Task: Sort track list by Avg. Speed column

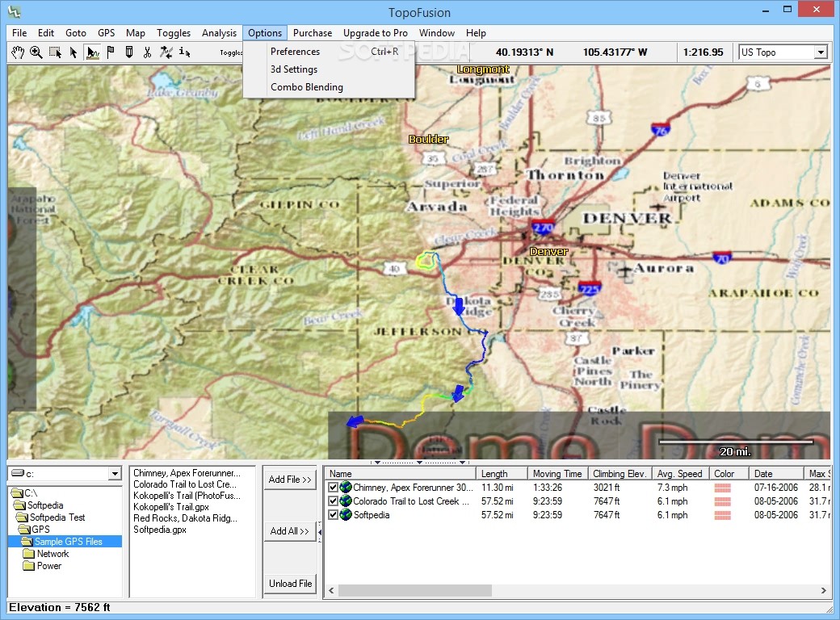Action: tap(681, 473)
